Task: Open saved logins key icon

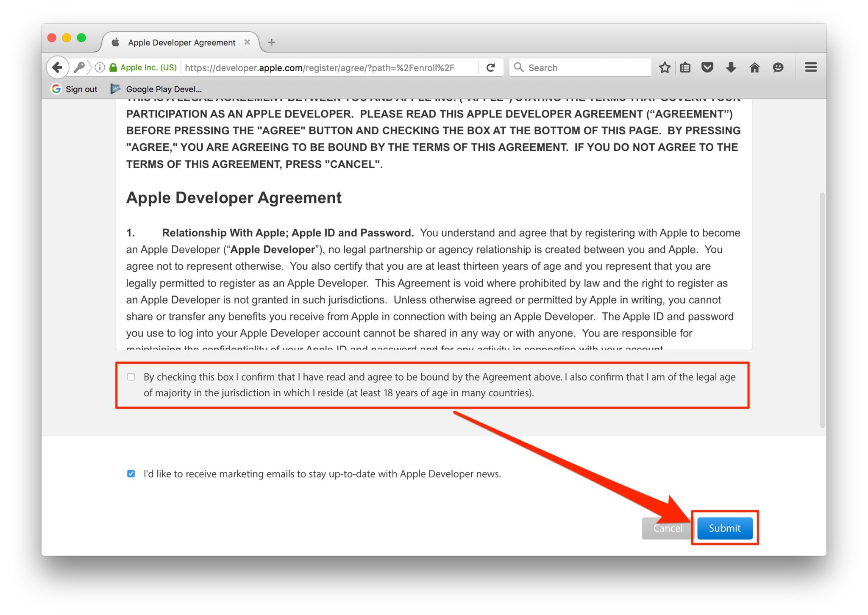Action: point(80,67)
